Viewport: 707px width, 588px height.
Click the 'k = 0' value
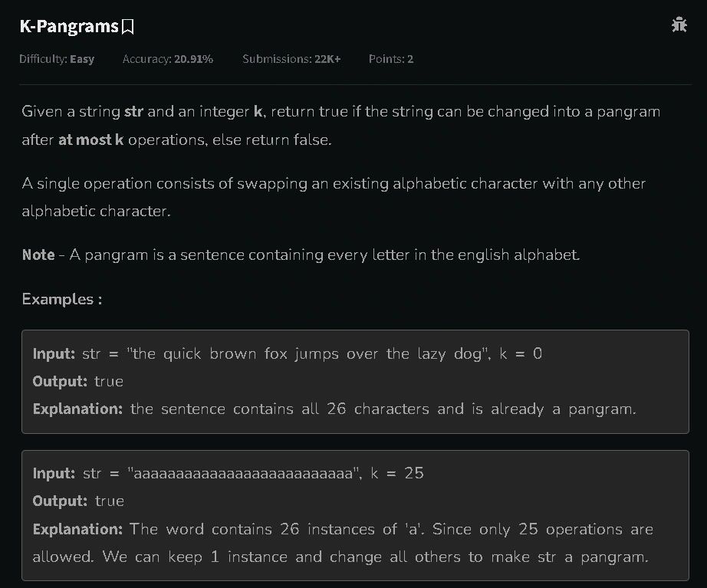tap(521, 353)
